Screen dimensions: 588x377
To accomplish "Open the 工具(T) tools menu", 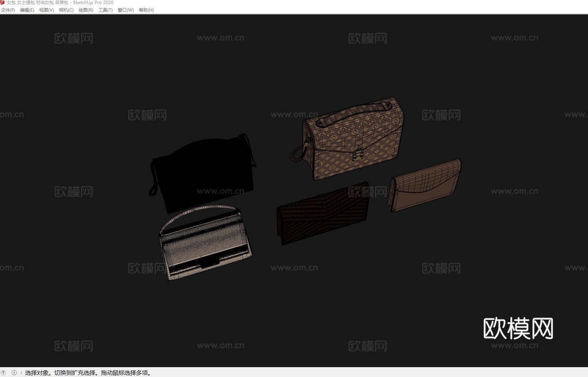I will [105, 10].
